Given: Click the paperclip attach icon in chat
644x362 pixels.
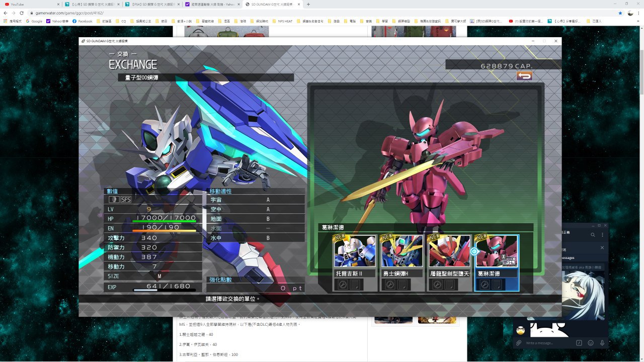Looking at the screenshot, I should 518,343.
